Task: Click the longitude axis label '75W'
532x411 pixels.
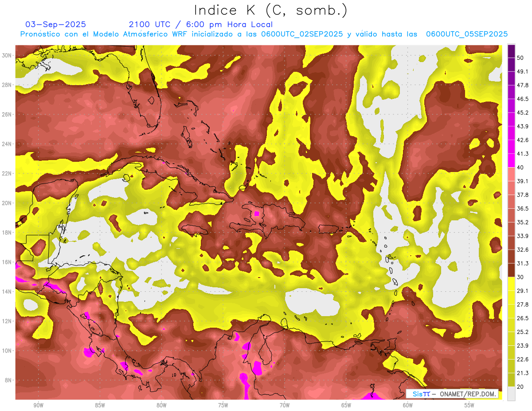Action: pos(223,405)
